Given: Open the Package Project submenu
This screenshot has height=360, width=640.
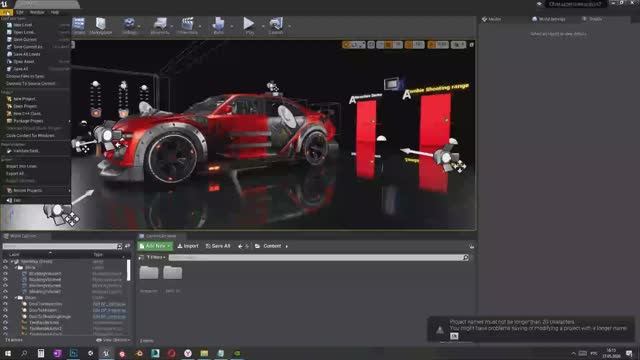Looking at the screenshot, I should (36, 121).
